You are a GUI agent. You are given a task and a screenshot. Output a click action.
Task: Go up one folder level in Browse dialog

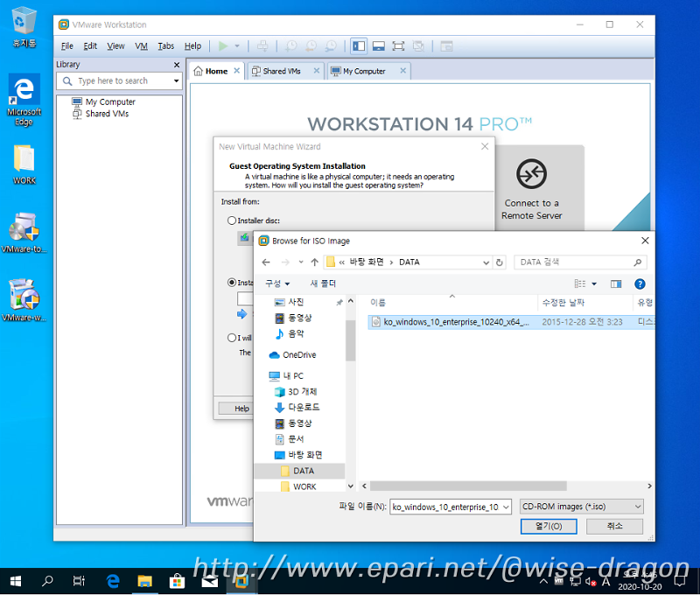coord(315,262)
